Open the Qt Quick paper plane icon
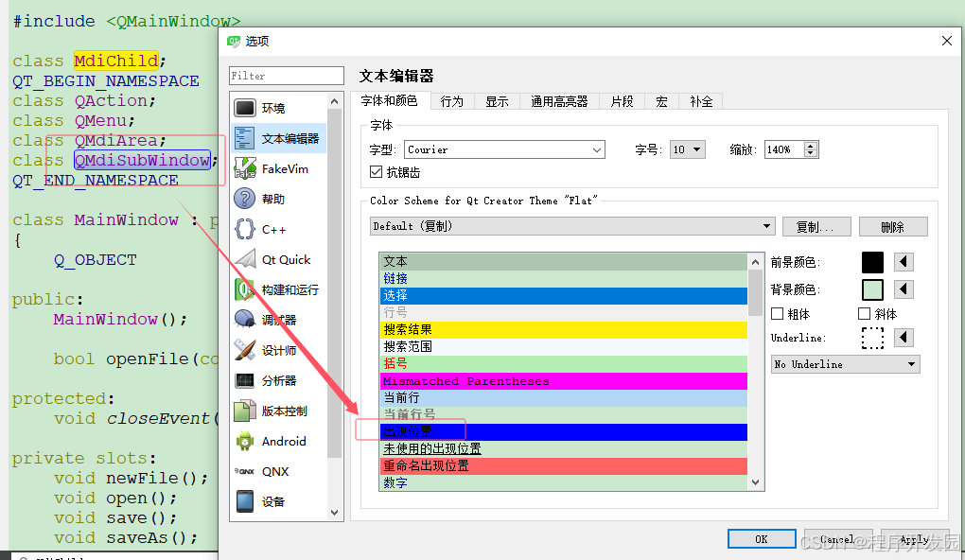The height and width of the screenshot is (560, 965). 245,259
